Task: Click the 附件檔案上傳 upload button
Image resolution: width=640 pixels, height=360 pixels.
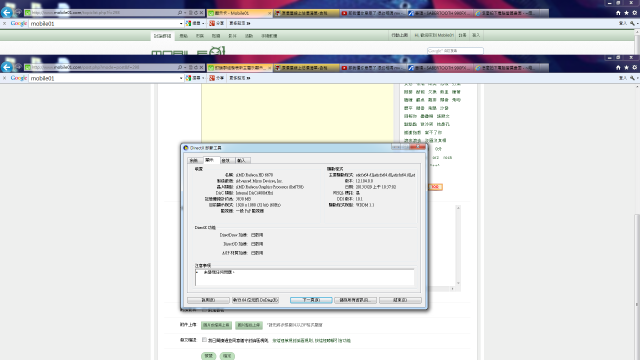Action: pyautogui.click(x=249, y=325)
